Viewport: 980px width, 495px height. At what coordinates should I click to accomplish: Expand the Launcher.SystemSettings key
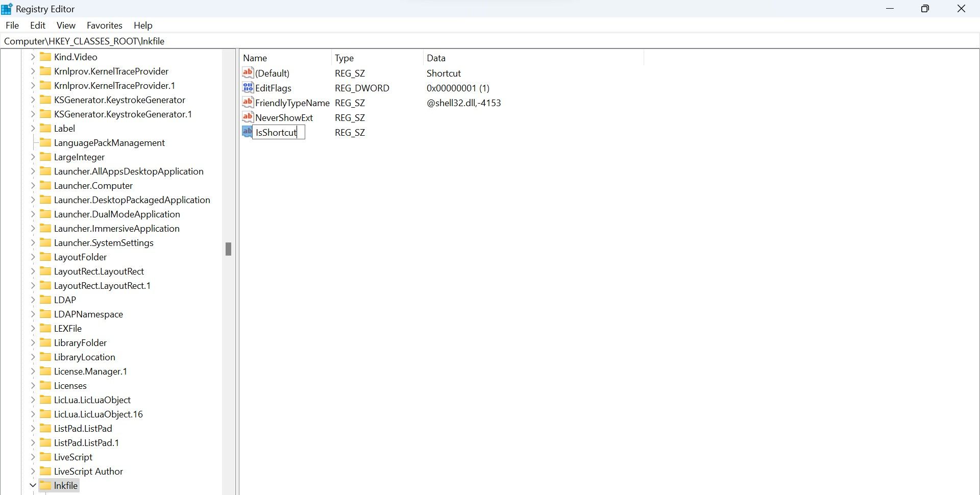pyautogui.click(x=33, y=242)
